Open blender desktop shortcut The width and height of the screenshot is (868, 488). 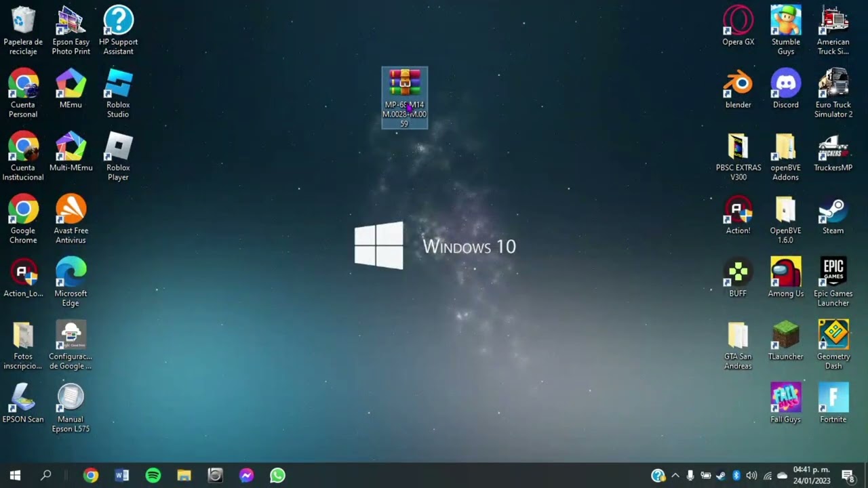[738, 89]
